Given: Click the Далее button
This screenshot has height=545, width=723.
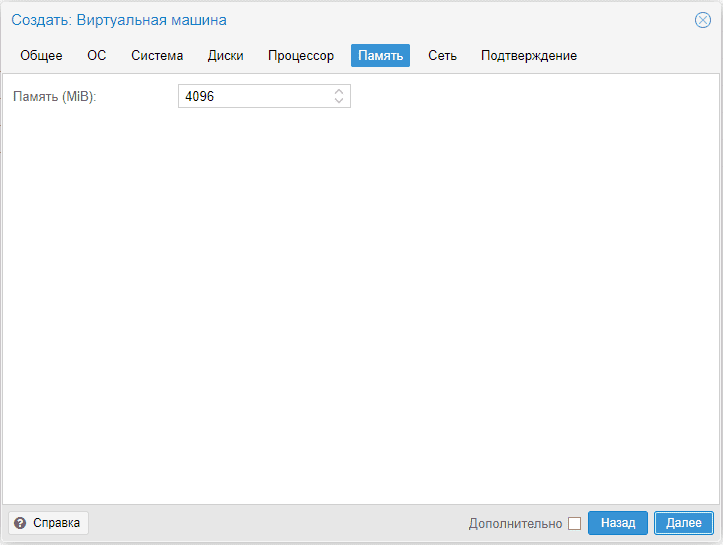Looking at the screenshot, I should click(x=684, y=523).
